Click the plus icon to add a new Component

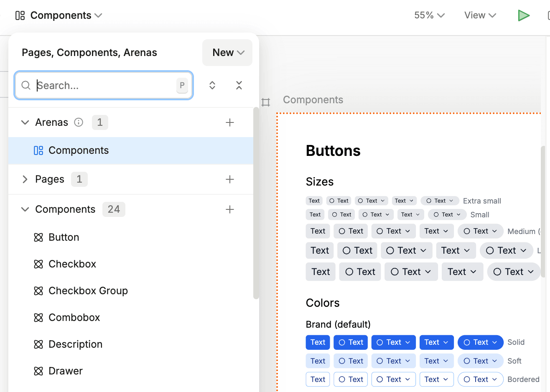tap(230, 209)
